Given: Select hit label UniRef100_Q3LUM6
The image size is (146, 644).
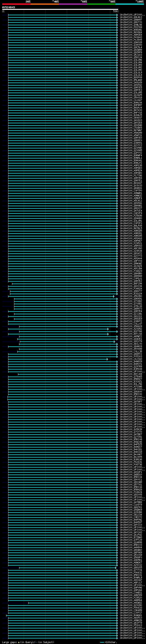Looking at the screenshot, I should pyautogui.click(x=131, y=60).
